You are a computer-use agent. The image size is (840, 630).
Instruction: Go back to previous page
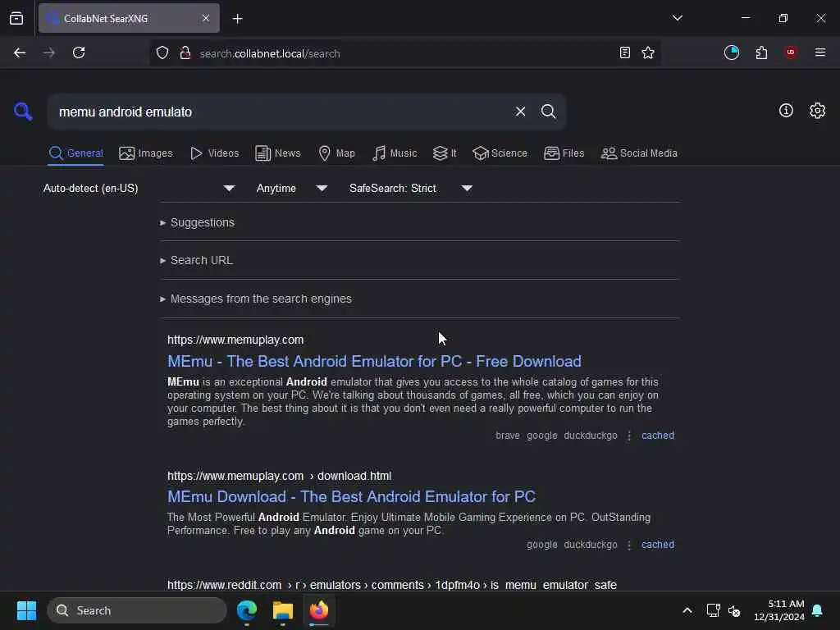pyautogui.click(x=20, y=53)
